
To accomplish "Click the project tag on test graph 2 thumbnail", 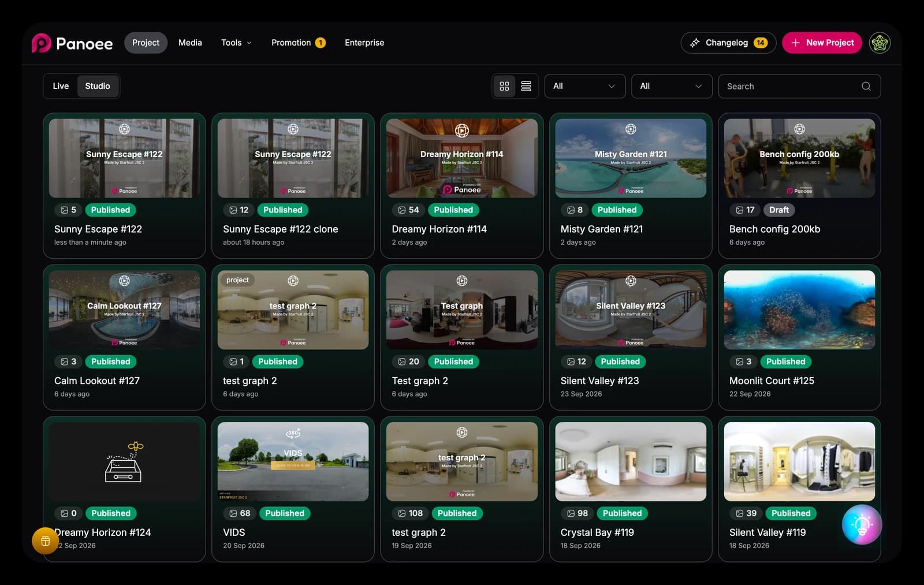I will pos(237,280).
